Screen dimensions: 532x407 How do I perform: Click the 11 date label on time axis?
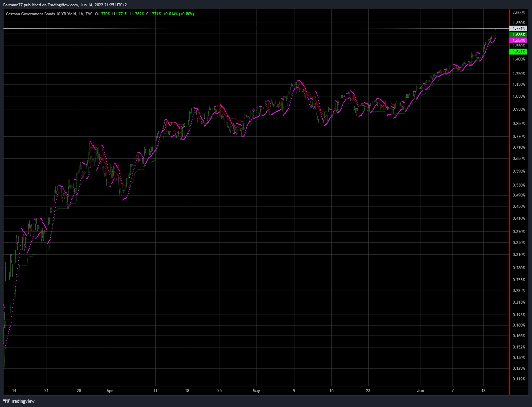[155, 391]
